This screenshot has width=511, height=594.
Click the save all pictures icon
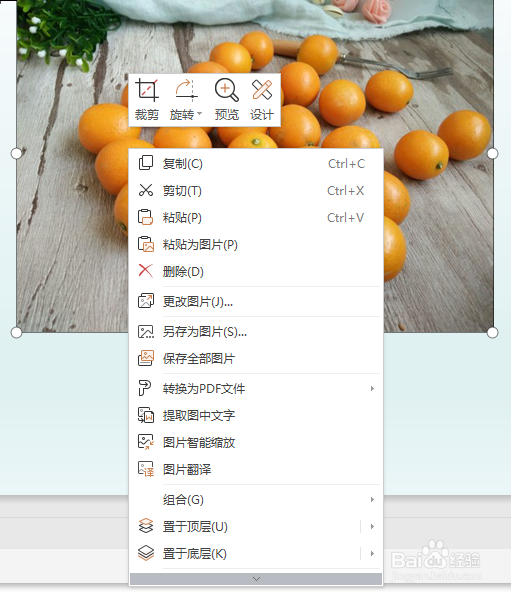coord(146,358)
